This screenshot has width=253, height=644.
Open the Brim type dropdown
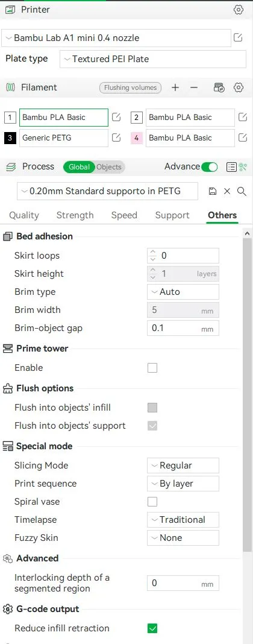pyautogui.click(x=183, y=292)
